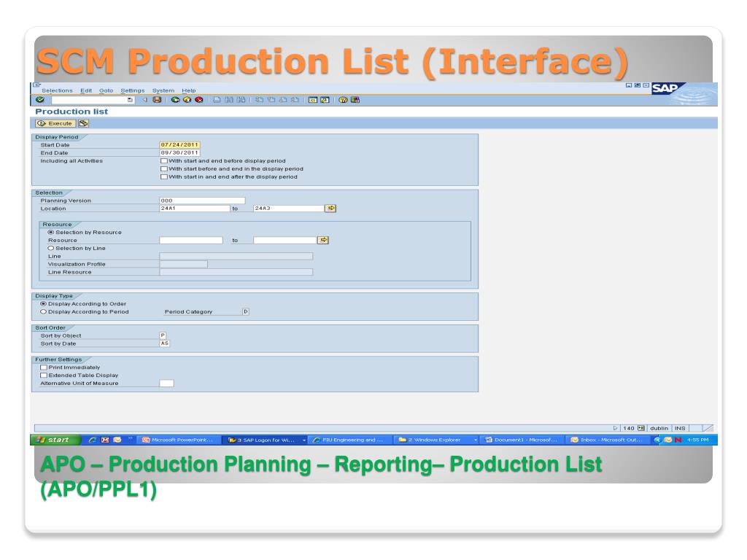Switch to Microsoft PowerPoint taskbar button

(x=179, y=440)
